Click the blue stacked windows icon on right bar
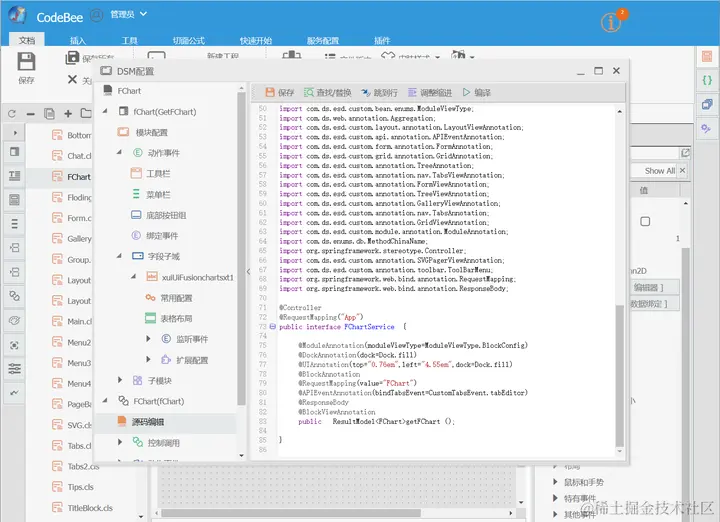 point(707,105)
